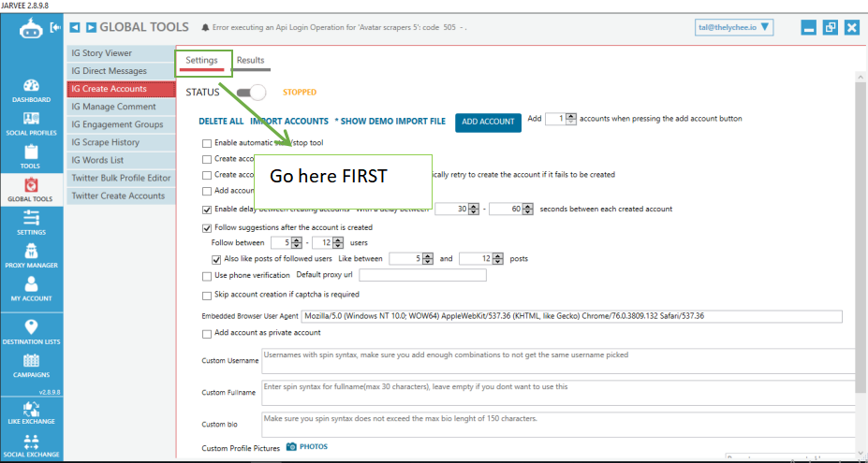Toggle the STATUS switch on
868x463 pixels.
pyautogui.click(x=251, y=93)
